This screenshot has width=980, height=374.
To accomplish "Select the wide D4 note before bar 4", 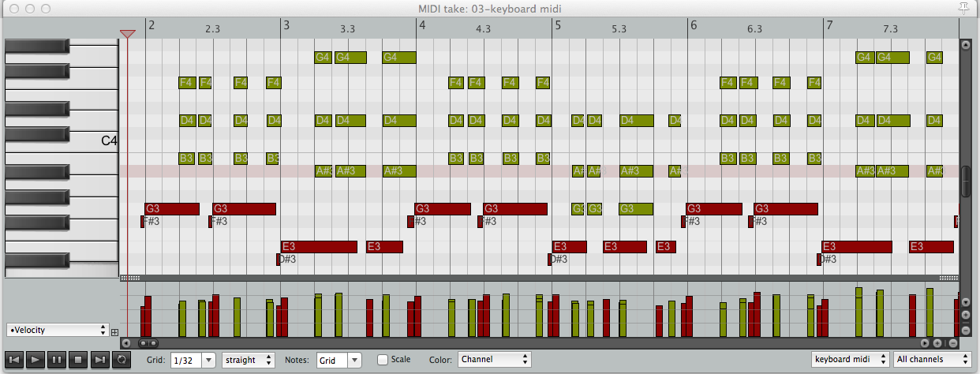I will (x=399, y=121).
